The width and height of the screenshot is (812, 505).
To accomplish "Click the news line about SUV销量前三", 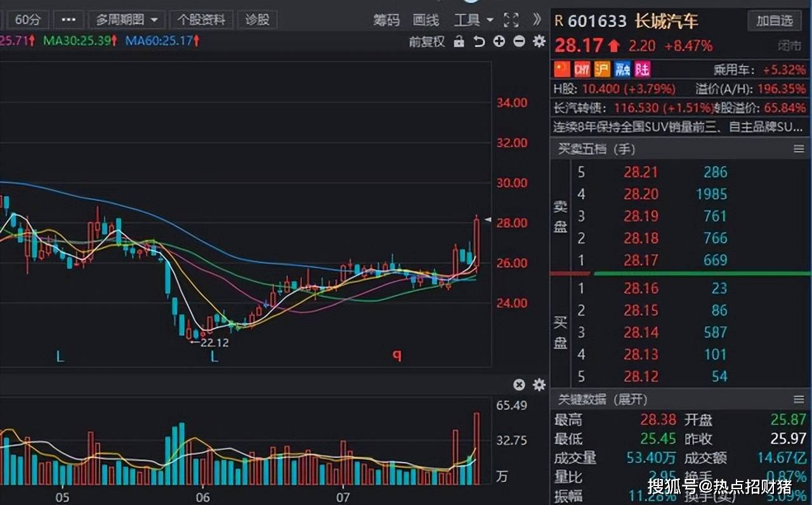I will [x=679, y=127].
